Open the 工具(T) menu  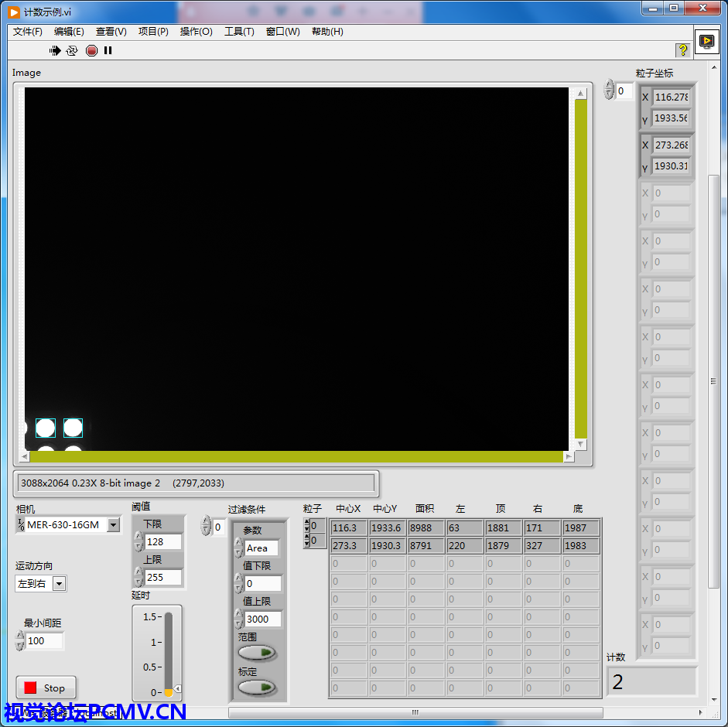tap(239, 32)
